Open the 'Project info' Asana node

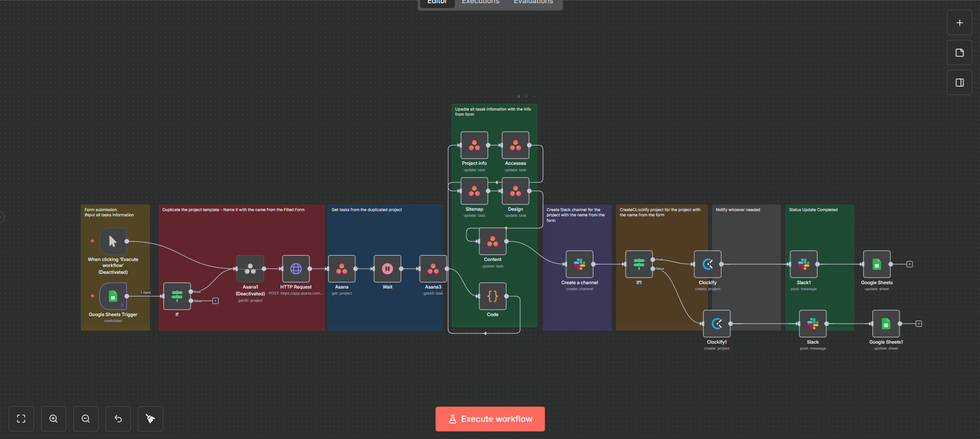click(474, 146)
